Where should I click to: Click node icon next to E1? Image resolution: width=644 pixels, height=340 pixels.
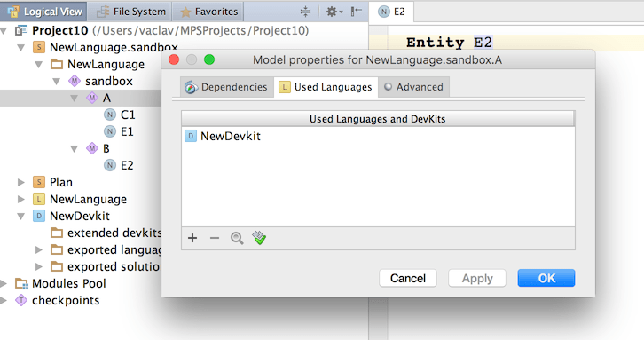[110, 131]
